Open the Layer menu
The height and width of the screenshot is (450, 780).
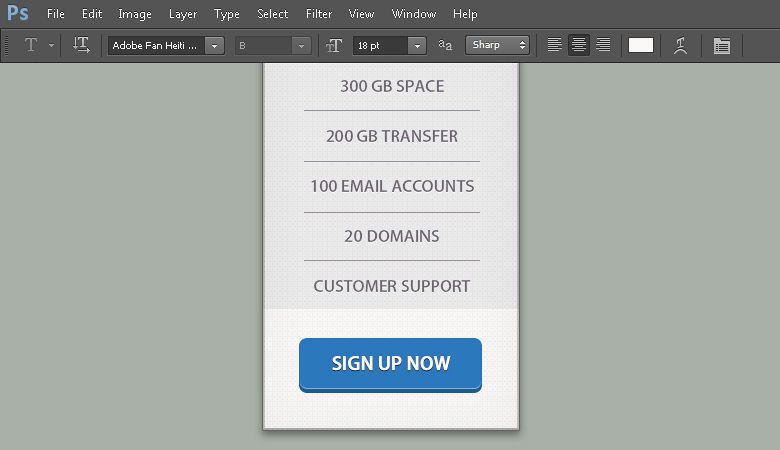point(183,14)
